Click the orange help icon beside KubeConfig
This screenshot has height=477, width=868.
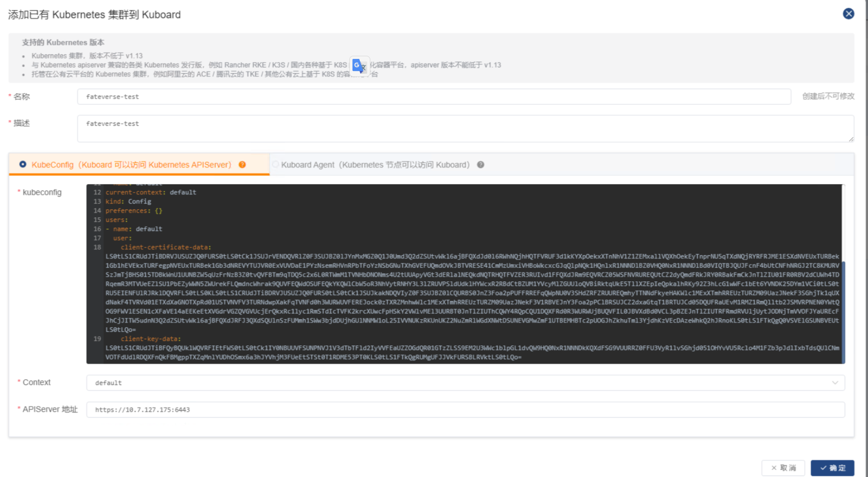pos(242,165)
